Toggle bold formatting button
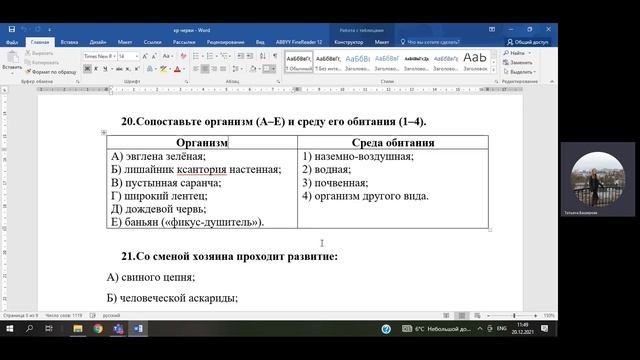 (x=87, y=69)
